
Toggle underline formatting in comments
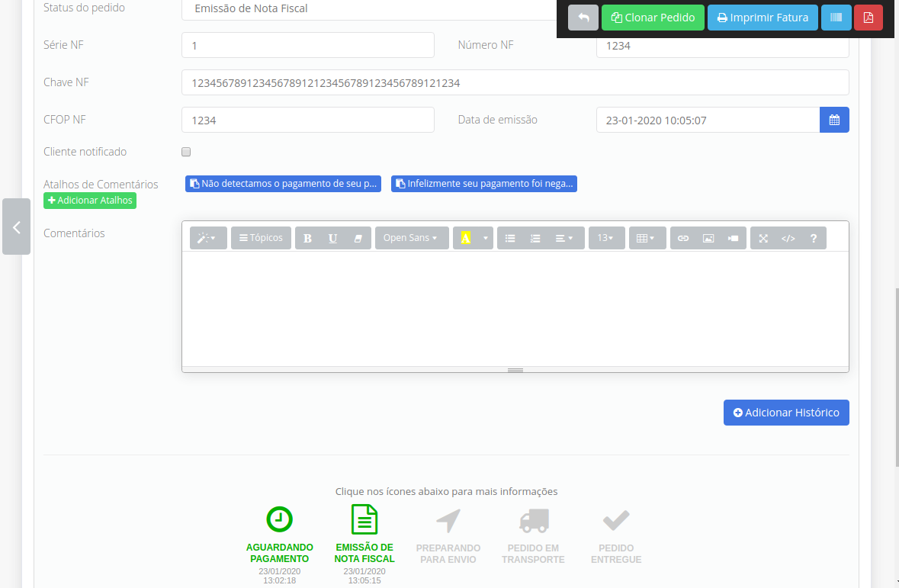click(332, 238)
